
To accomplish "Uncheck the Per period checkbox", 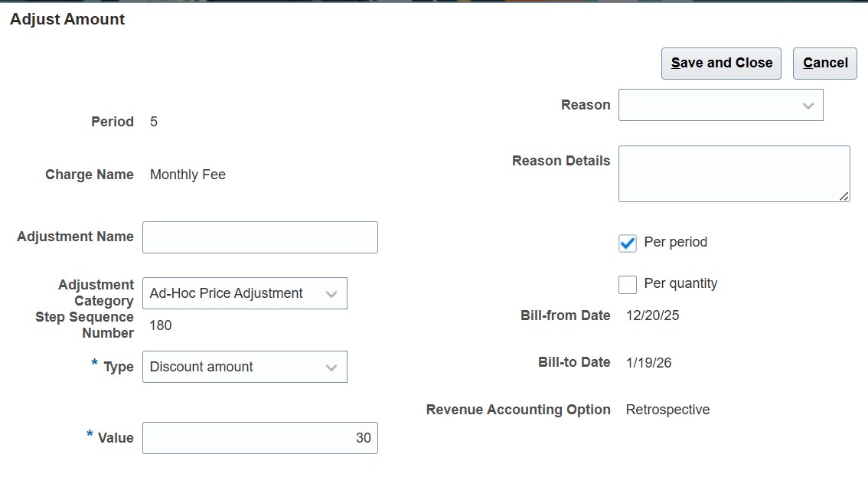I will (628, 243).
